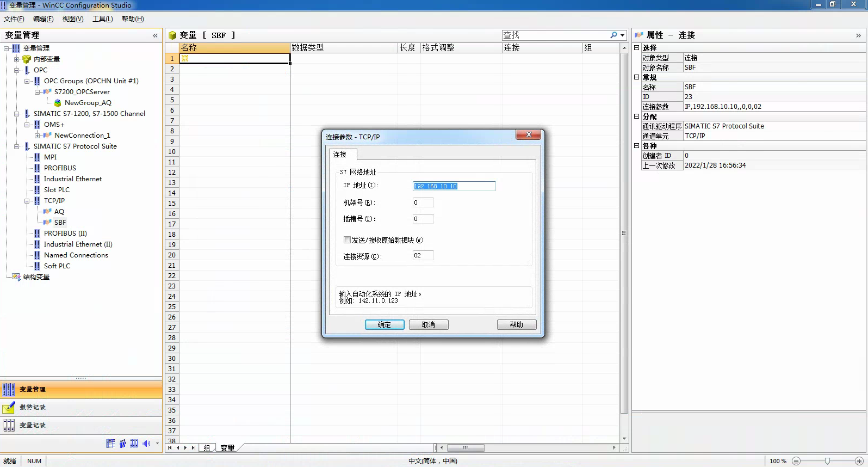The width and height of the screenshot is (868, 467).
Task: Collapse the root 变量管理 tree node
Action: 6,48
